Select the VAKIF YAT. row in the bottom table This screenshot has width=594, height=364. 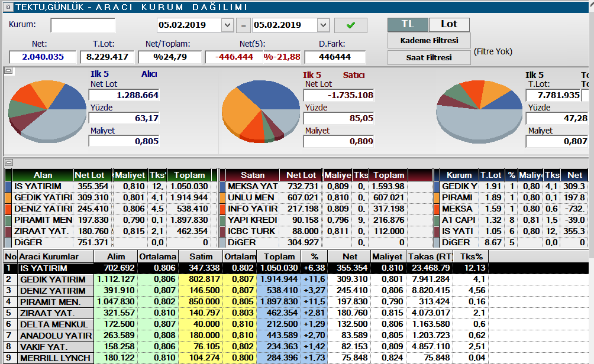[x=296, y=347]
